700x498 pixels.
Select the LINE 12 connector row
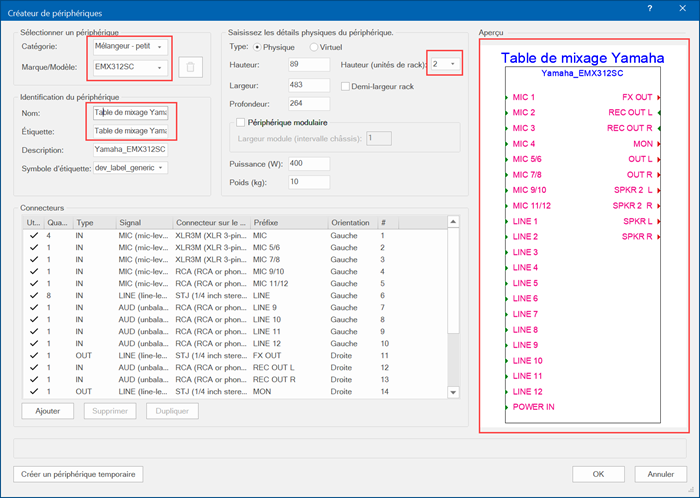(235, 344)
